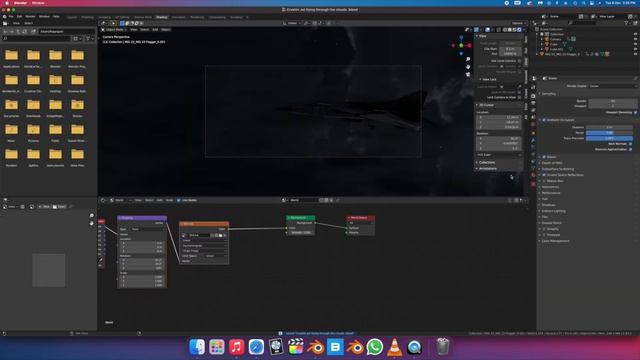Viewport: 640px width, 360px height.
Task: Toggle Screen Space Reflections checkbox
Action: coord(544,175)
